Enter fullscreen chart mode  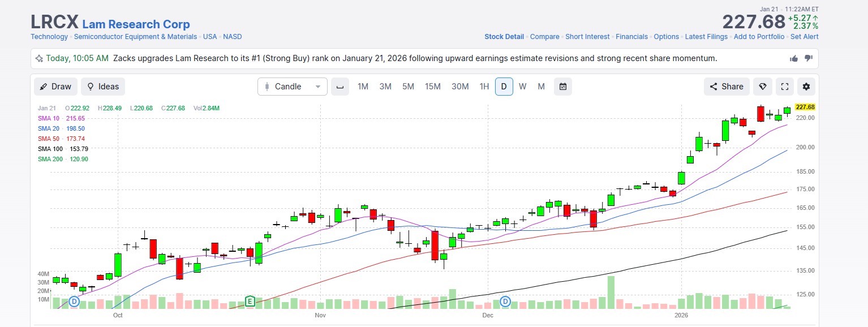785,87
